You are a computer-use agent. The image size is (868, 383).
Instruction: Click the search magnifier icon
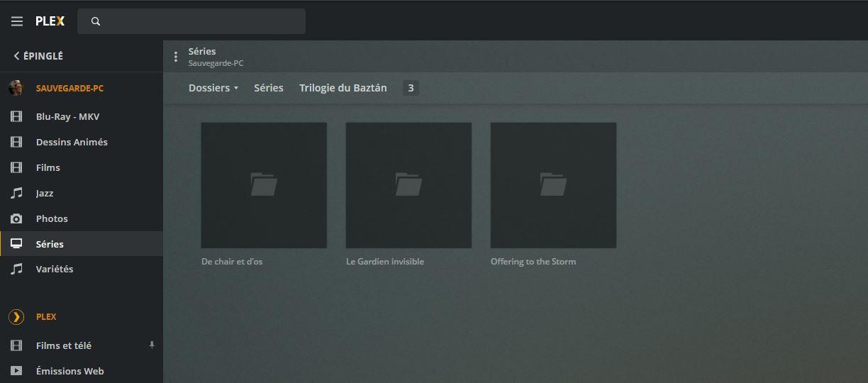[x=96, y=21]
